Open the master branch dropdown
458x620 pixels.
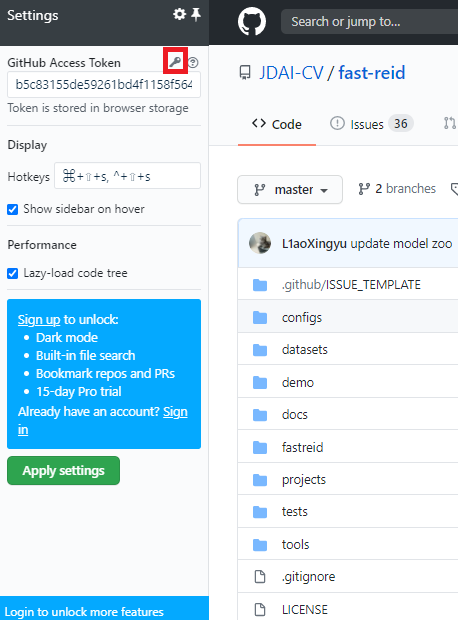[290, 189]
